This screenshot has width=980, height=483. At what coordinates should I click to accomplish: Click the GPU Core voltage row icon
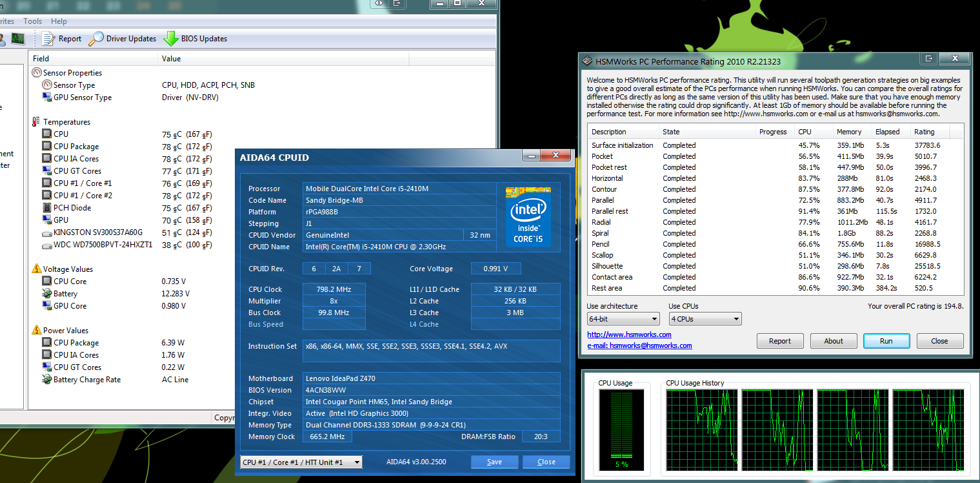point(47,306)
